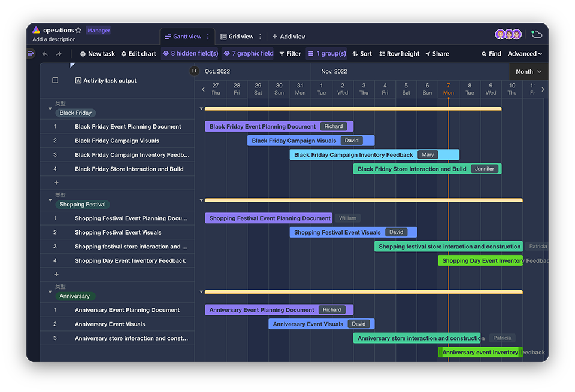
Task: Click the redo arrow icon
Action: pyautogui.click(x=59, y=54)
